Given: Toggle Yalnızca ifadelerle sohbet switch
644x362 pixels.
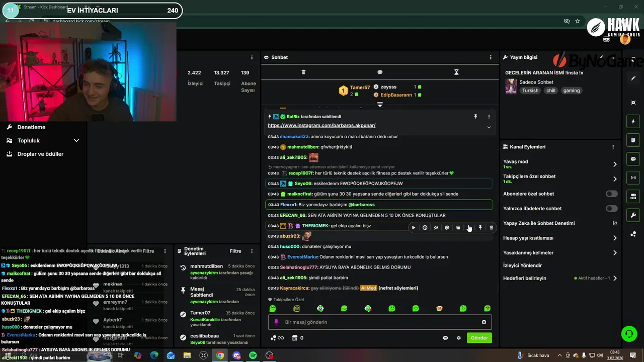Looking at the screenshot, I should click(x=611, y=208).
